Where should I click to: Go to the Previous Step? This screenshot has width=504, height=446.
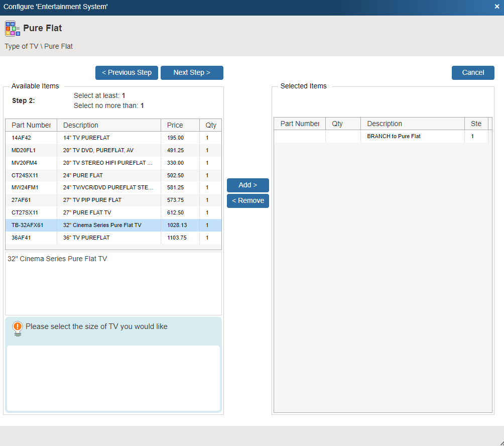(x=127, y=72)
